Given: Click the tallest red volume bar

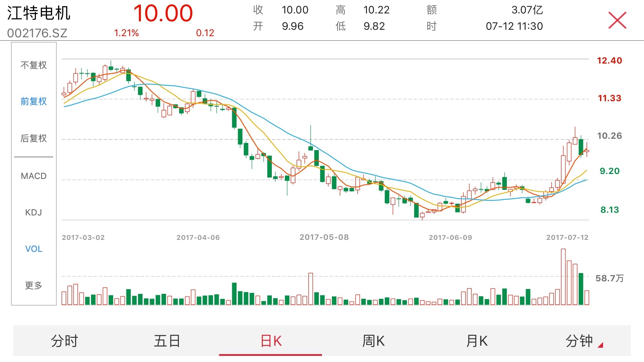Looking at the screenshot, I should pos(563,277).
